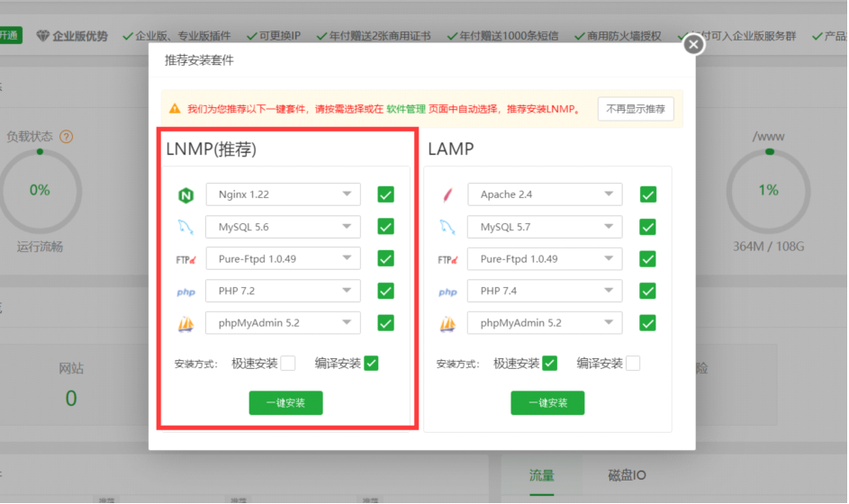Open the 软件管理 link
The image size is (849, 504).
tap(406, 109)
